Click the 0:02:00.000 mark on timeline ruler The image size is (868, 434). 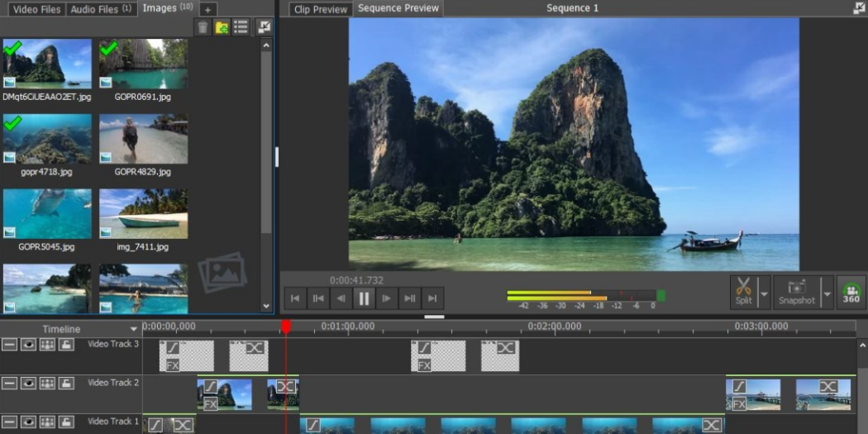[555, 326]
